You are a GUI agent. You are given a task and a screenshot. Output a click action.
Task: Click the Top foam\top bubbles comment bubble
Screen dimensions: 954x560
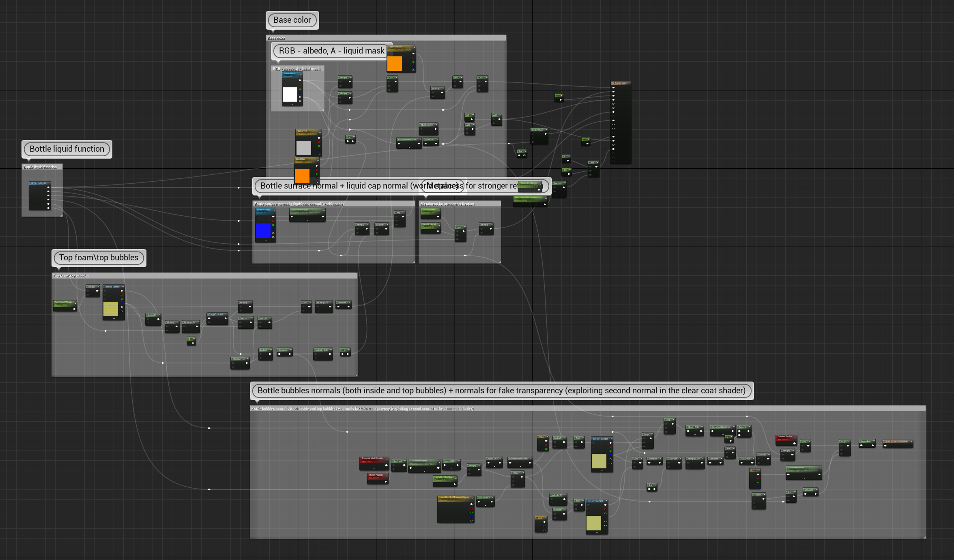tap(99, 258)
